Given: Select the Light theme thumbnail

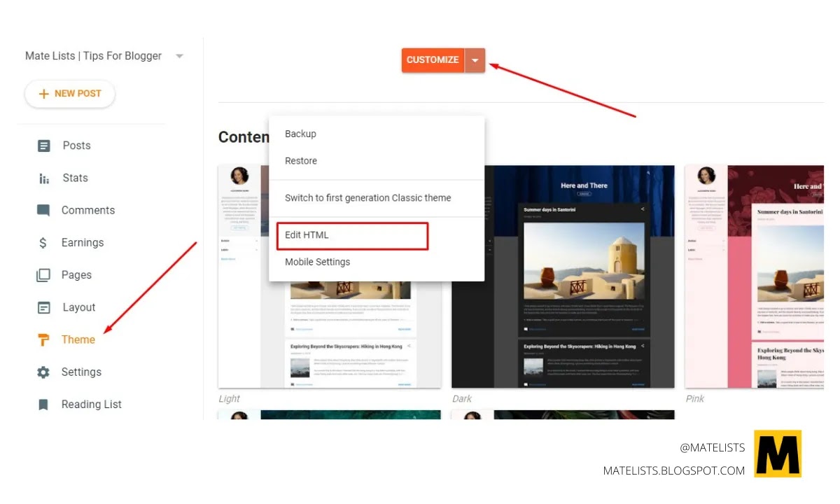Looking at the screenshot, I should (x=330, y=276).
